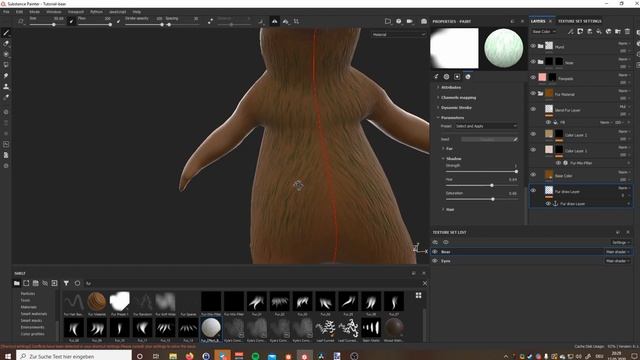Image resolution: width=640 pixels, height=360 pixels.
Task: Switch to Texture Set Settings tab
Action: coord(580,21)
